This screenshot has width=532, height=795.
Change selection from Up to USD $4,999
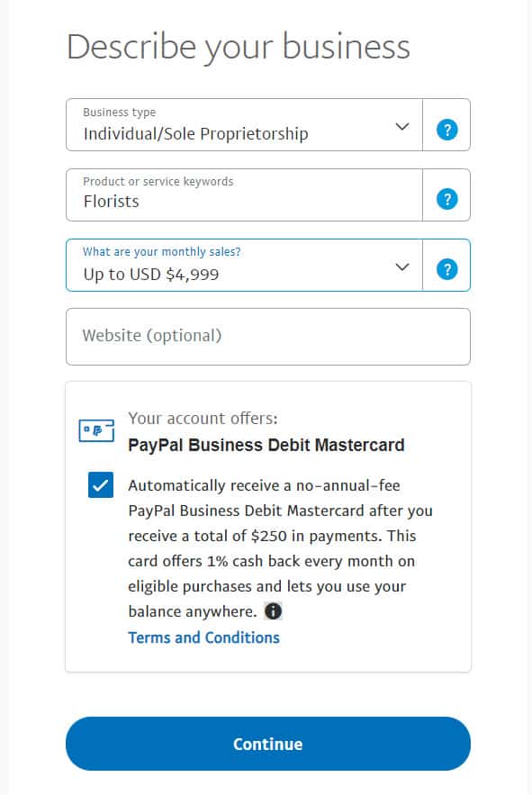pyautogui.click(x=401, y=266)
